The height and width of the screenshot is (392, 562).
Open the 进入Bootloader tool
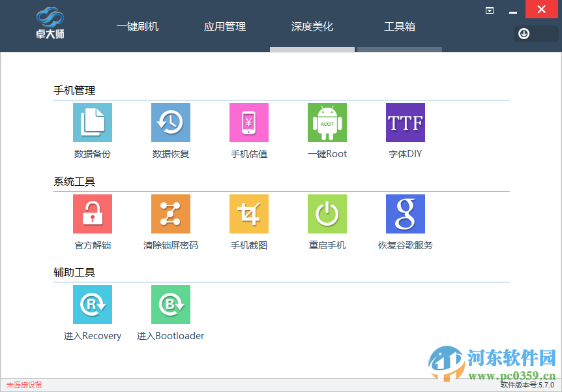tap(170, 305)
